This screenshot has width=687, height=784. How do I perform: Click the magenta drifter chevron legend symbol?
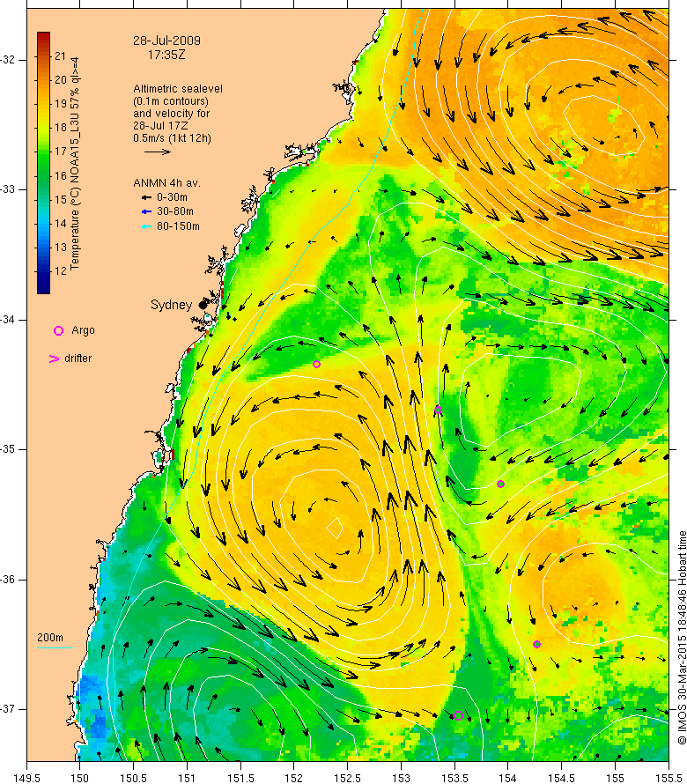coord(54,359)
